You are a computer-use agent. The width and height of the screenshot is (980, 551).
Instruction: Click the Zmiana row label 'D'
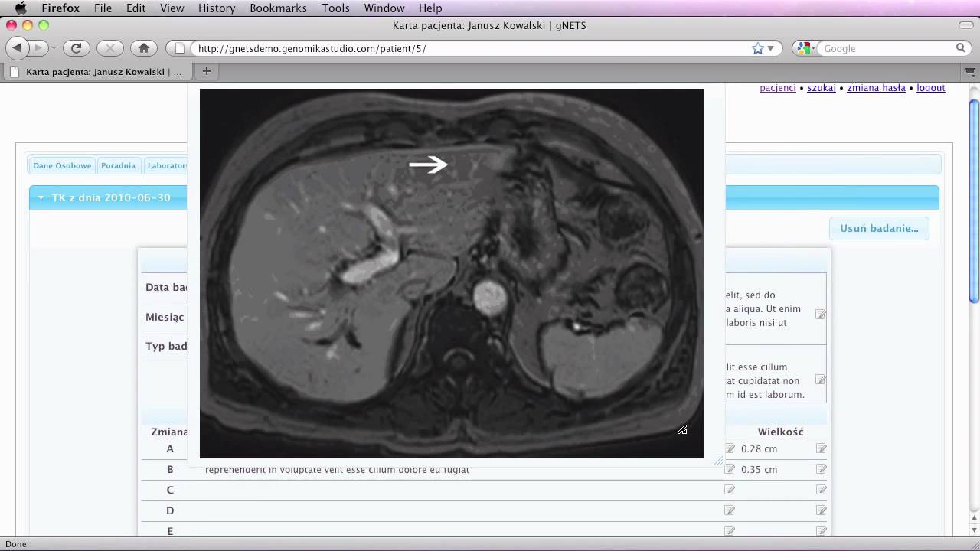[x=170, y=510]
